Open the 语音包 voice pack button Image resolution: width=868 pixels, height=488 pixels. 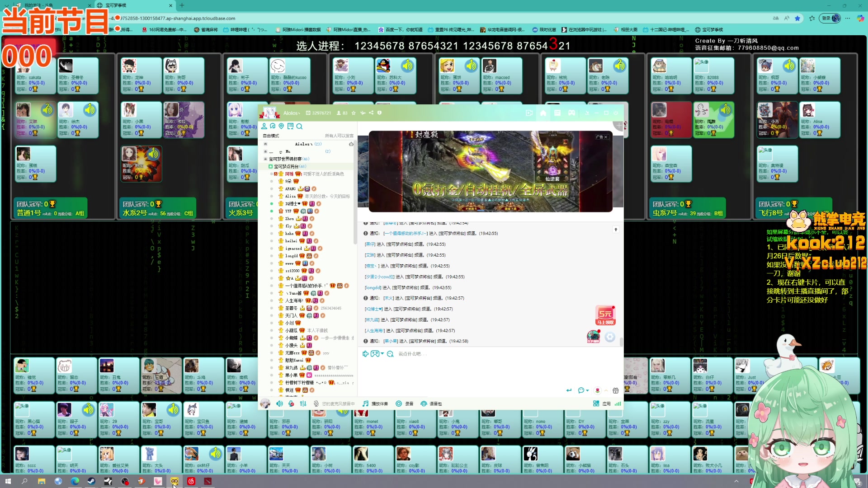[431, 404]
